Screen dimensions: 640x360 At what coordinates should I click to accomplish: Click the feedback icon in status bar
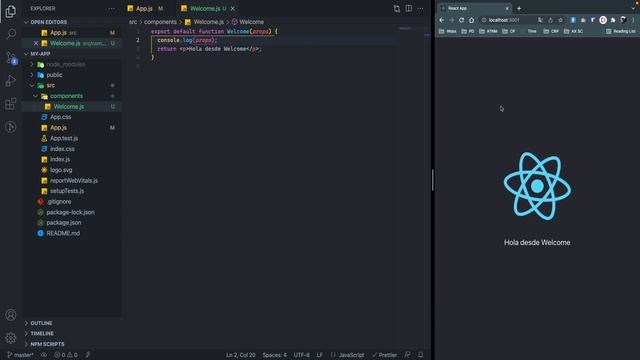(x=407, y=355)
